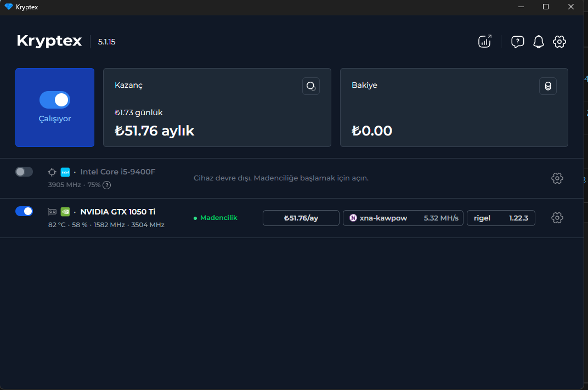Click the xna-kawpow algorithm button

403,218
